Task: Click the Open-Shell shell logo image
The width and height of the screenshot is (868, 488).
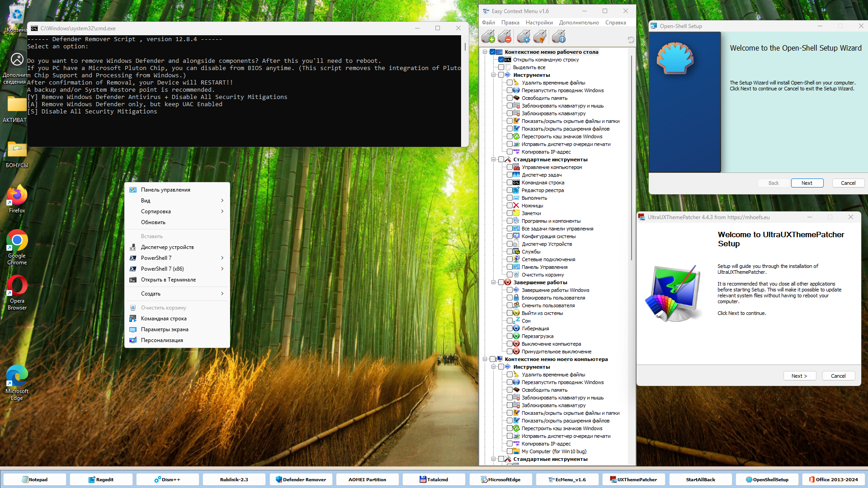Action: click(x=675, y=58)
